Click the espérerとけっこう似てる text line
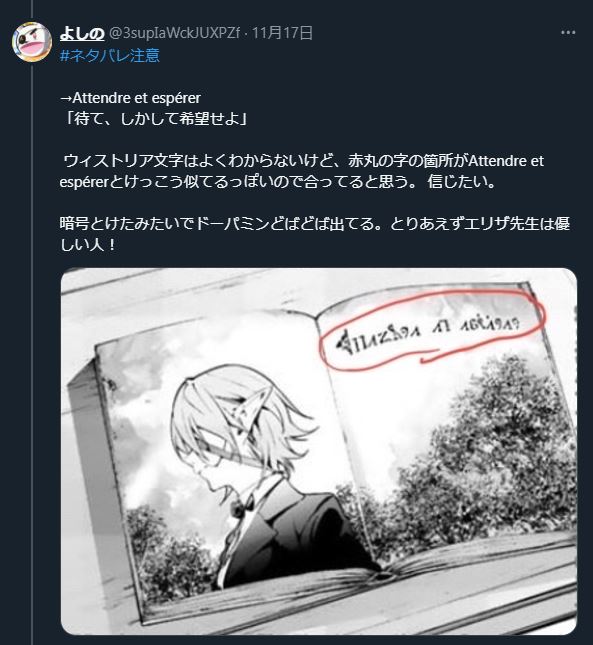The width and height of the screenshot is (593, 645). (x=278, y=182)
